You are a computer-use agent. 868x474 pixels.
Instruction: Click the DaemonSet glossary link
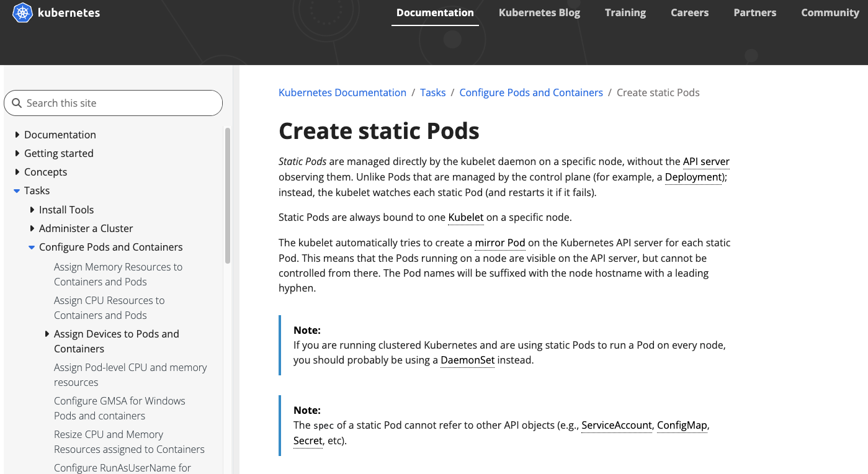467,360
